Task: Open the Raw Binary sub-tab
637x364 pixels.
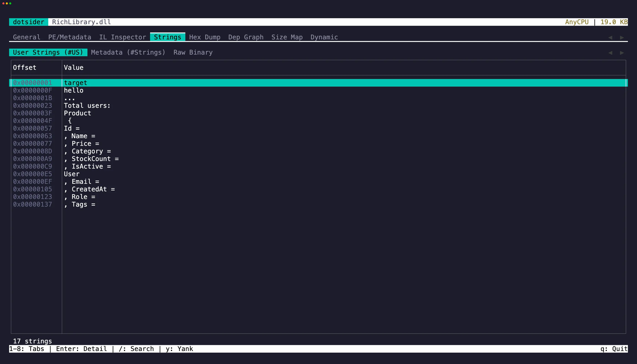Action: tap(193, 52)
